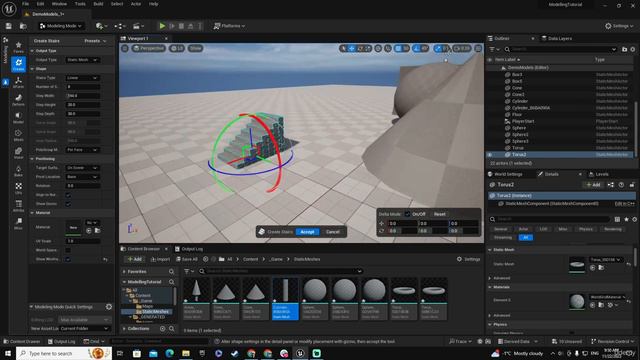Viewport: 640px width, 360px height.
Task: Switch to the World Settings tab
Action: coord(505,174)
